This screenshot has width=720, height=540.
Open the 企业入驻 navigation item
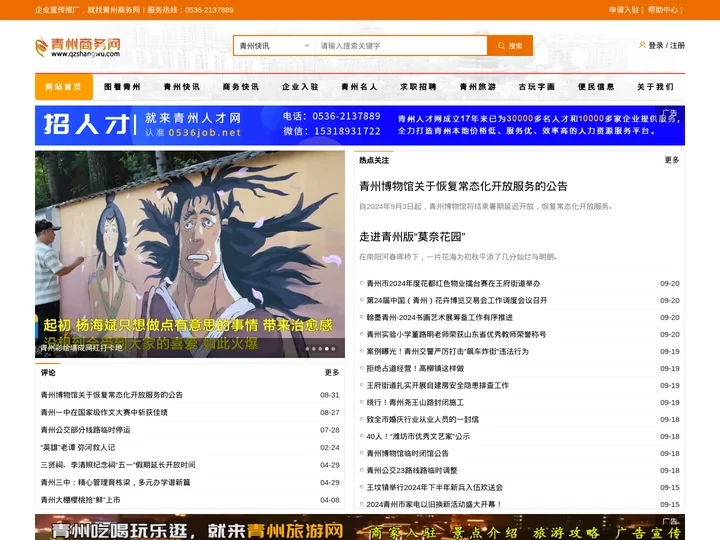(x=300, y=87)
